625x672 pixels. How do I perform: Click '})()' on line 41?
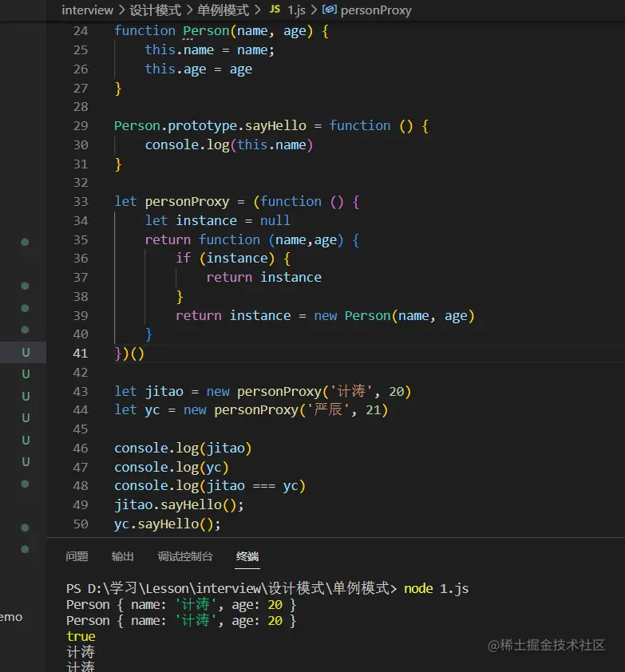tap(129, 354)
